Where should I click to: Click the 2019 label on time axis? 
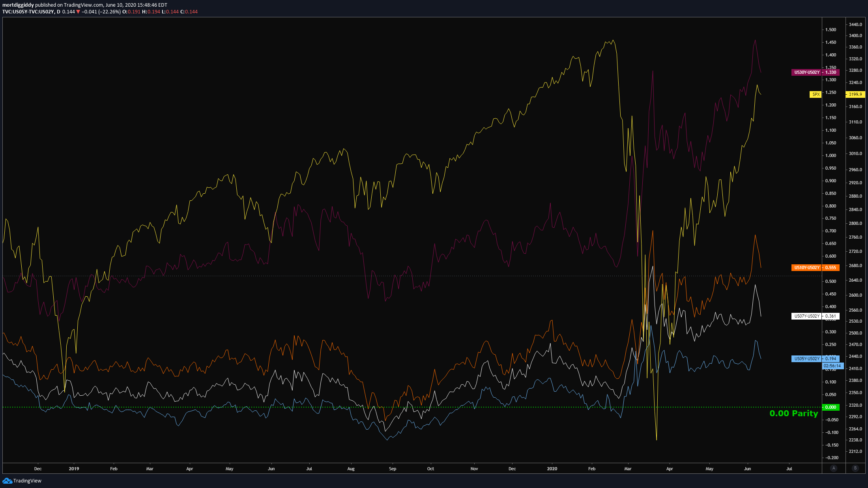coord(74,469)
